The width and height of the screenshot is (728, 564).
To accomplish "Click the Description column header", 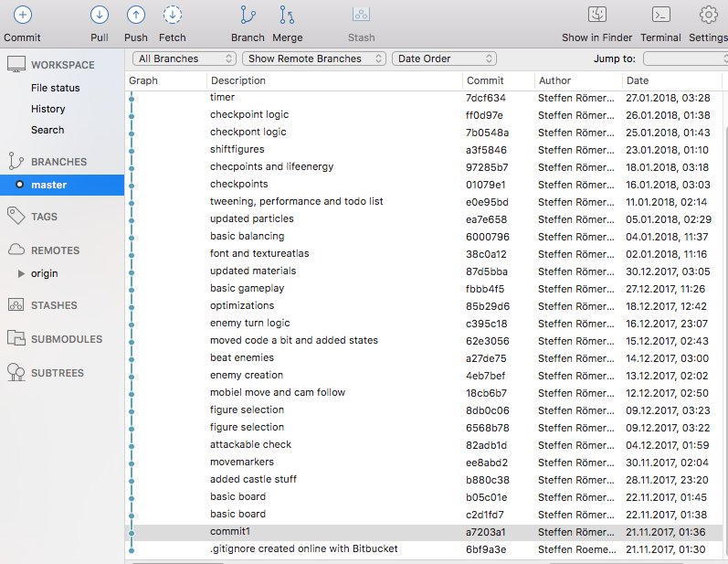I will 238,80.
